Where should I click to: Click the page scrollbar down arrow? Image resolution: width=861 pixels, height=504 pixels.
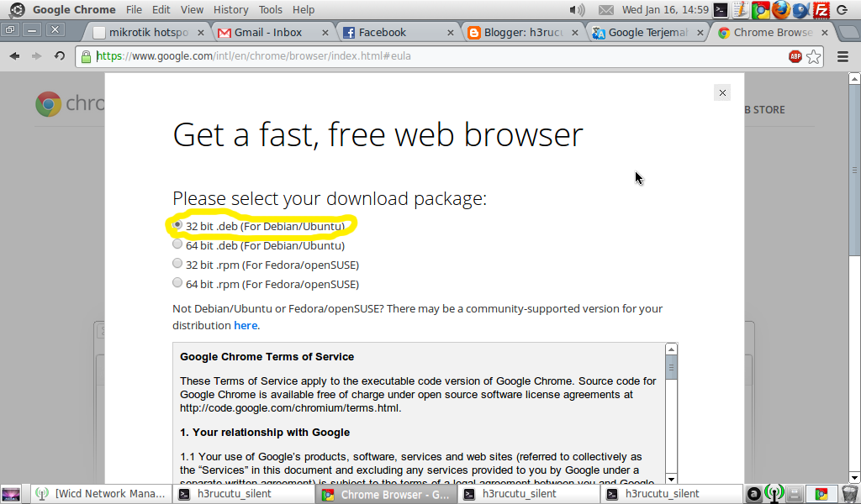[x=854, y=478]
